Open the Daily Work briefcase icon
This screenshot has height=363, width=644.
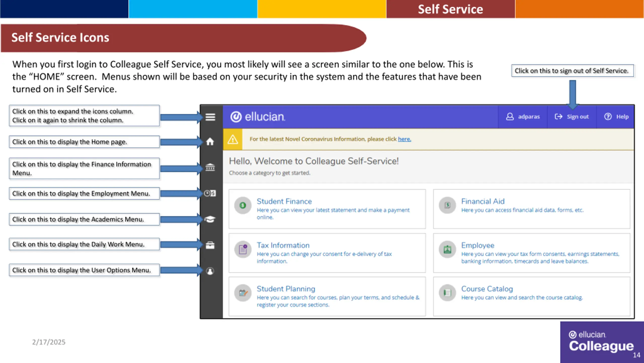(x=210, y=245)
